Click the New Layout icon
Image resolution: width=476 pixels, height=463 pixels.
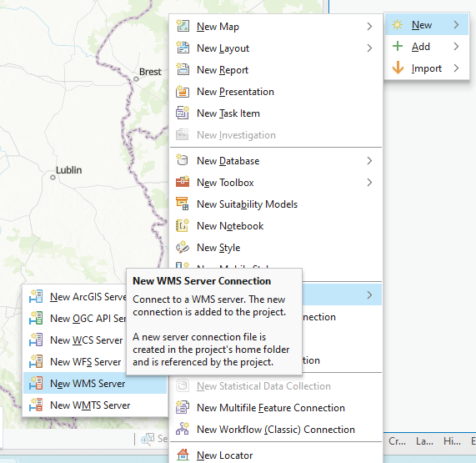183,48
